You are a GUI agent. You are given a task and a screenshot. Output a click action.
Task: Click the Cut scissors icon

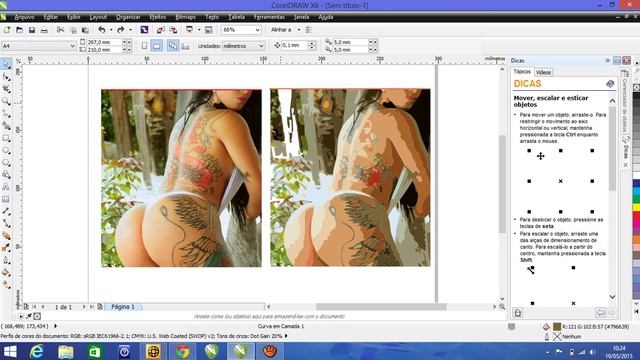[x=60, y=30]
